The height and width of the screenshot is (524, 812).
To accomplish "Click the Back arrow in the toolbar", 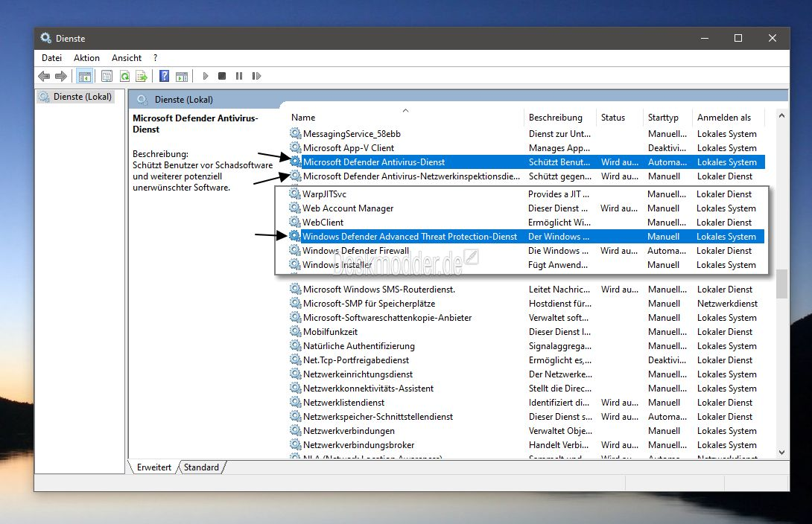I will click(44, 77).
